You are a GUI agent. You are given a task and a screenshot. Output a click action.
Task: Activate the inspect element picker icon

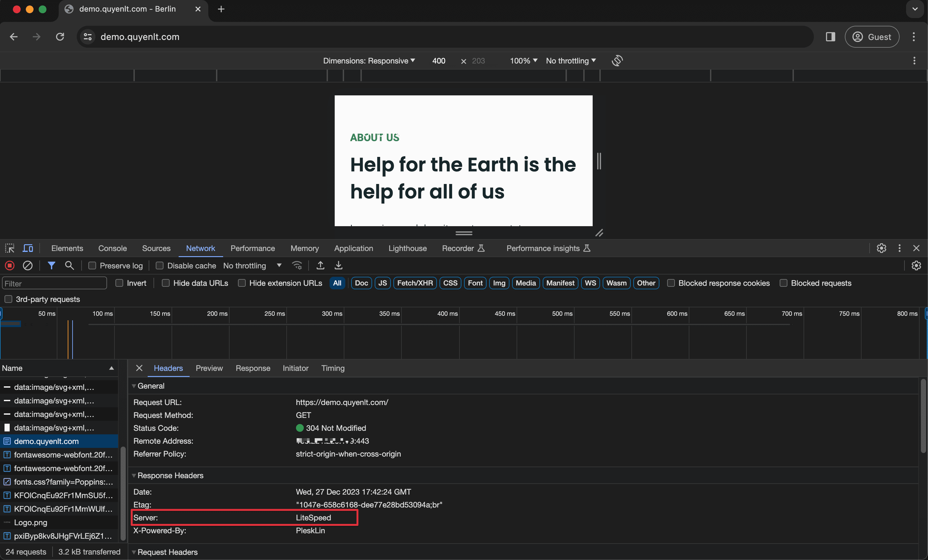click(9, 248)
